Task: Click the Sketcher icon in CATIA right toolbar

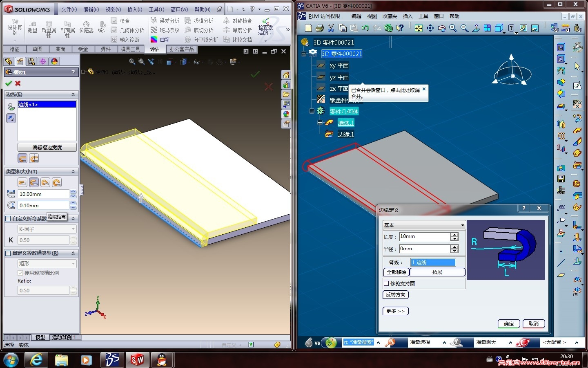Action: [x=577, y=85]
